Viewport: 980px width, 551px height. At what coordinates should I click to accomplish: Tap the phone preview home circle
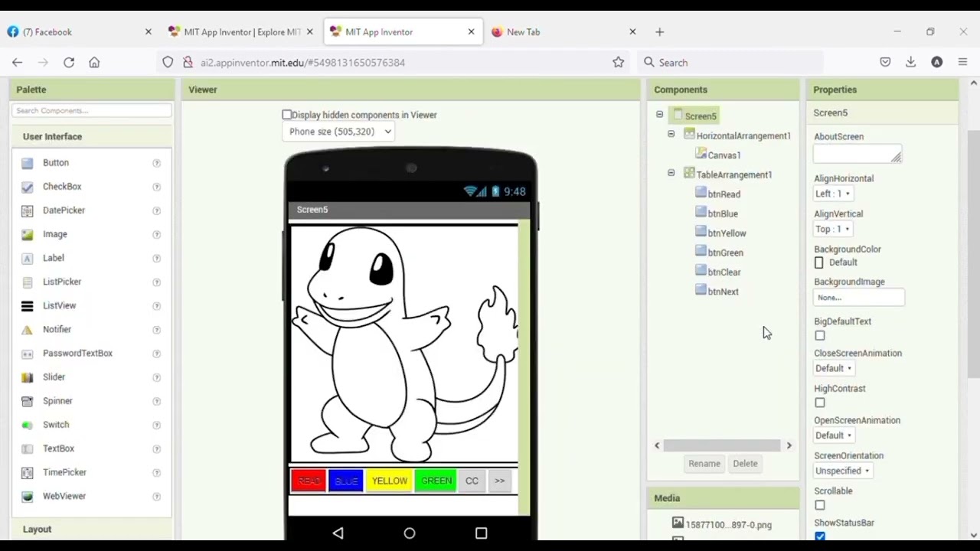pos(410,533)
